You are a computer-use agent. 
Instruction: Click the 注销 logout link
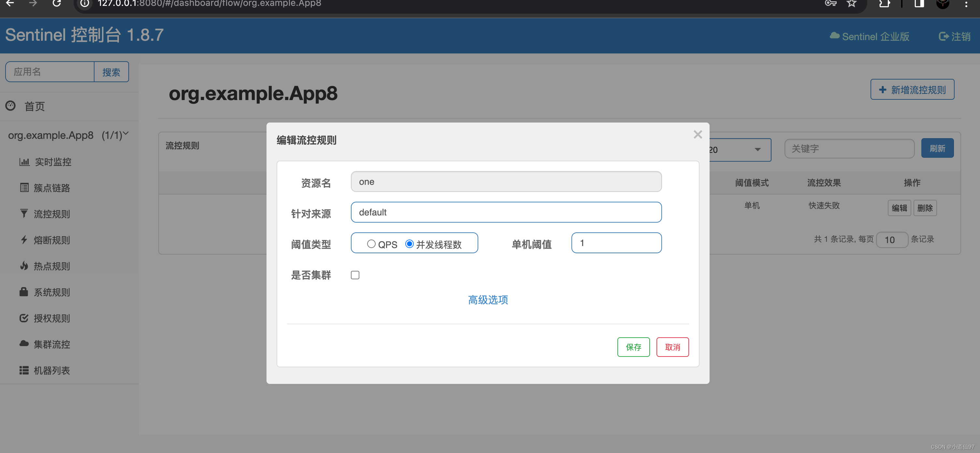click(955, 36)
